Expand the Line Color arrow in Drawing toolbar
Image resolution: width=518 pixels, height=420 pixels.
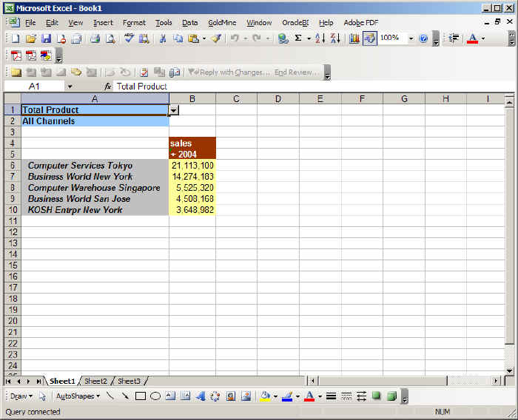pos(297,396)
